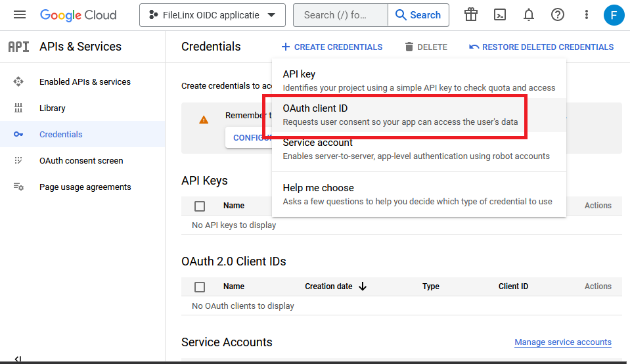Tick the OAuth 2.0 Client IDs select-all checkbox

click(200, 287)
